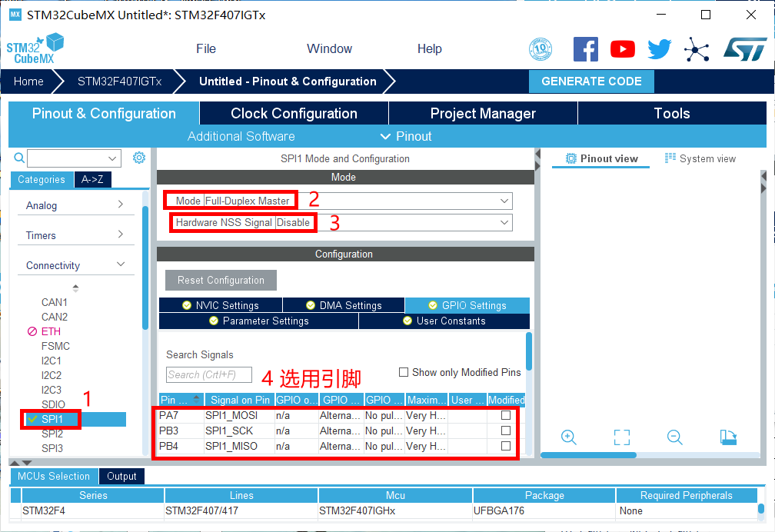Check the Modified box for PB4
The width and height of the screenshot is (775, 532).
pyautogui.click(x=506, y=446)
